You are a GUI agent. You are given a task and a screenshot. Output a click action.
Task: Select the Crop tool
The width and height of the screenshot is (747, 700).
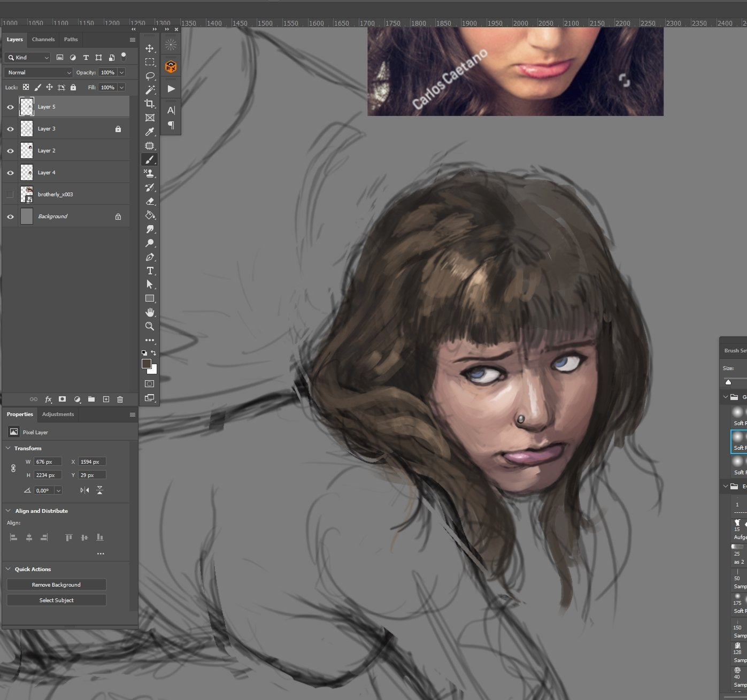150,104
